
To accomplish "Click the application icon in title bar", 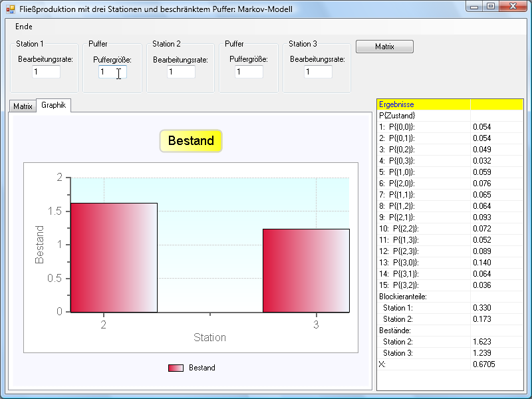I will [10, 9].
